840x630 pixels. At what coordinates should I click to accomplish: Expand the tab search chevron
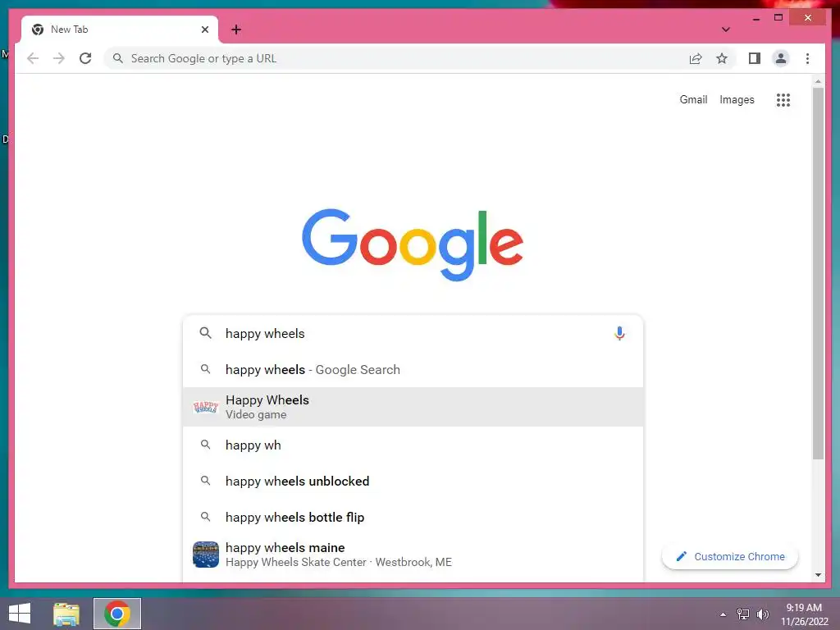coord(725,30)
